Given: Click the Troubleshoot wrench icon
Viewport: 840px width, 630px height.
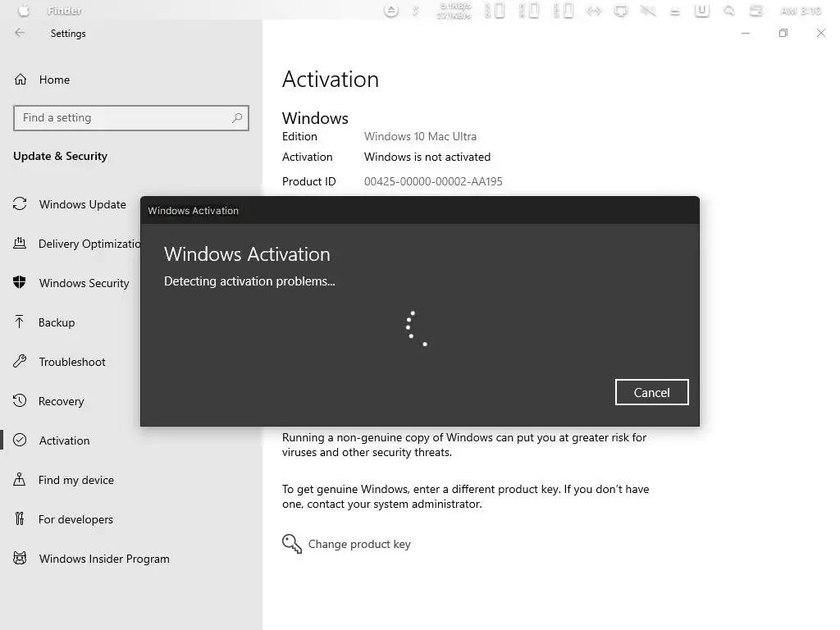Looking at the screenshot, I should coord(20,361).
